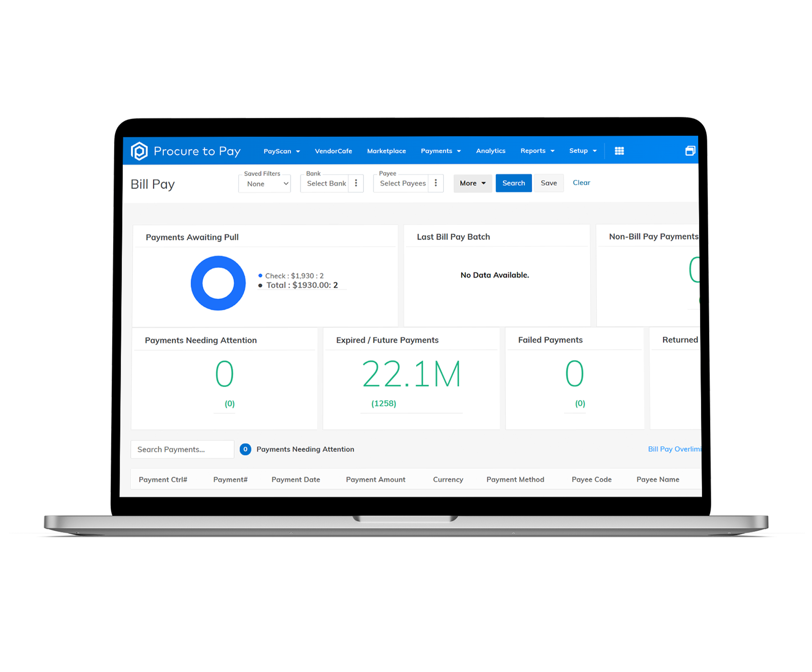
Task: Click the Payments Awaiting Pull donut chart
Action: (218, 283)
